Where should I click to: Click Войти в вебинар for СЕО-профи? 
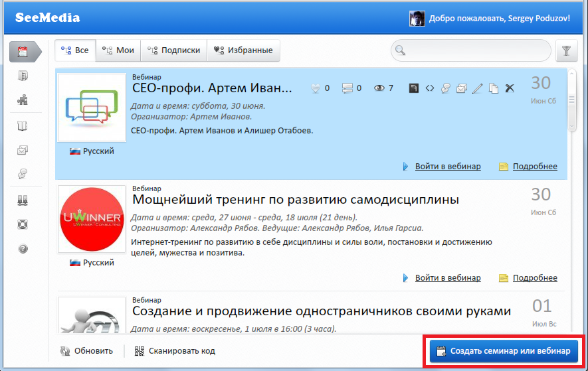448,167
